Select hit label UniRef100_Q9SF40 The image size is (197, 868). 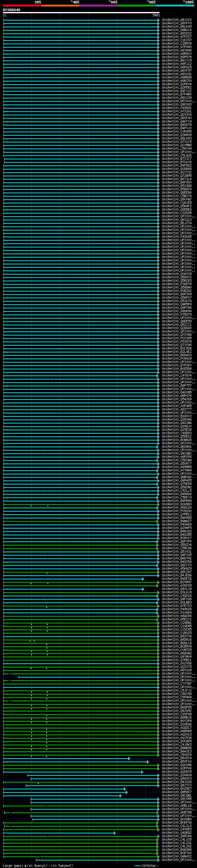[177, 118]
